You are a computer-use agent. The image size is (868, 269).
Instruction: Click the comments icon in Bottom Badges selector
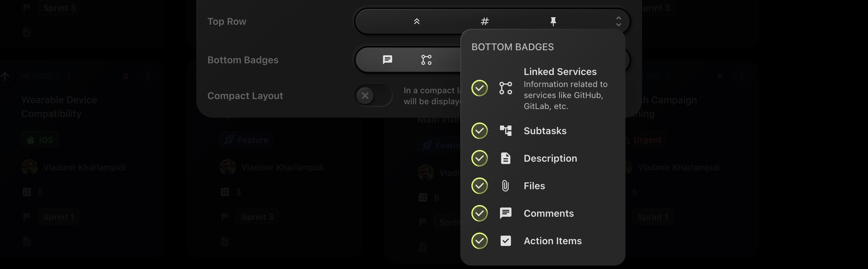[388, 60]
